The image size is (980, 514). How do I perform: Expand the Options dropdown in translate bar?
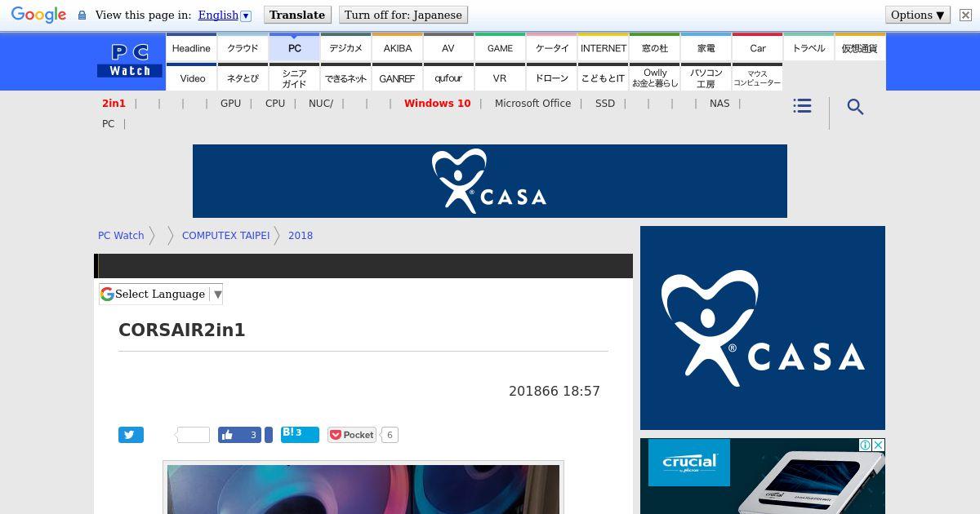[x=918, y=15]
